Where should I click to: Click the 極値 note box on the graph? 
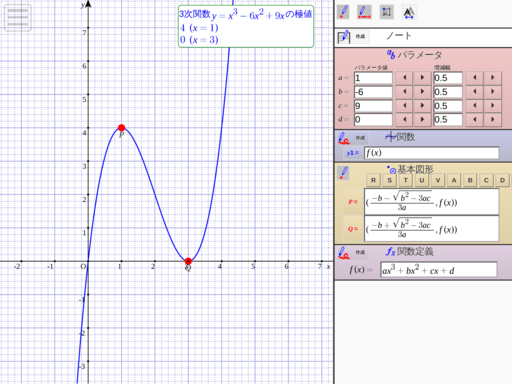click(x=246, y=26)
